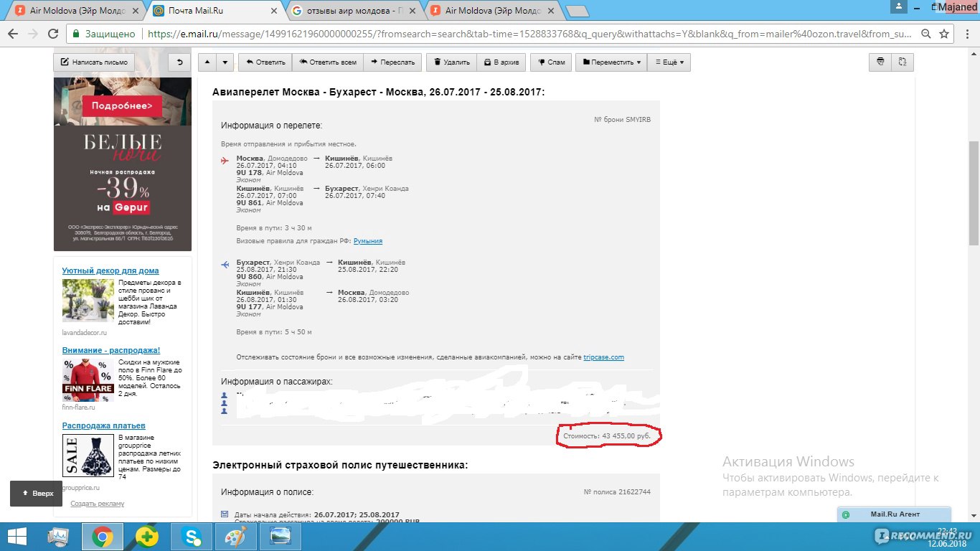
Task: Open Внимание - распродажа! ad link
Action: [x=111, y=350]
